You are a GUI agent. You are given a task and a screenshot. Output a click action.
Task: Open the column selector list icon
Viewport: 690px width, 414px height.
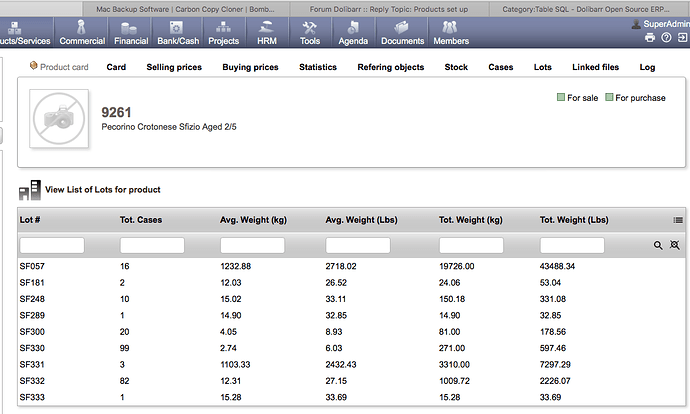click(678, 220)
